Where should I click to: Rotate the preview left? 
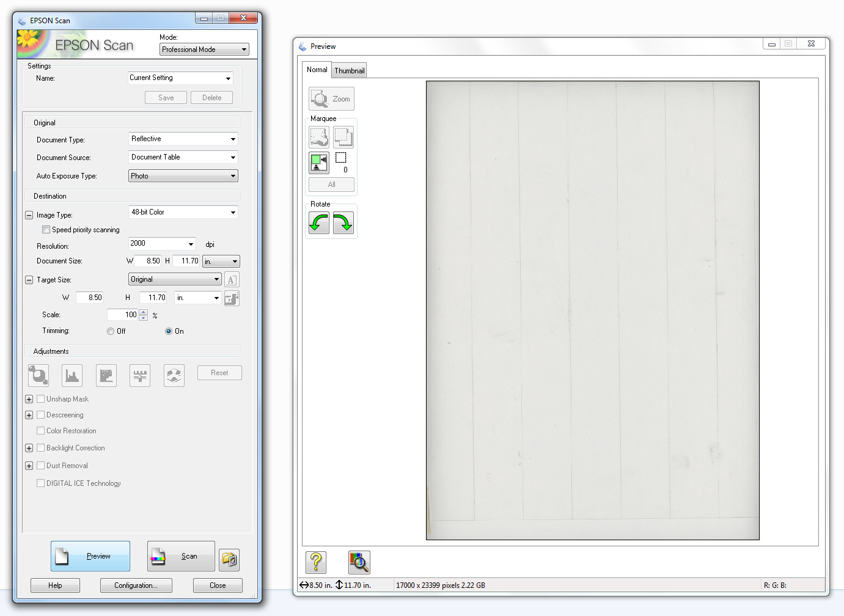click(x=319, y=223)
